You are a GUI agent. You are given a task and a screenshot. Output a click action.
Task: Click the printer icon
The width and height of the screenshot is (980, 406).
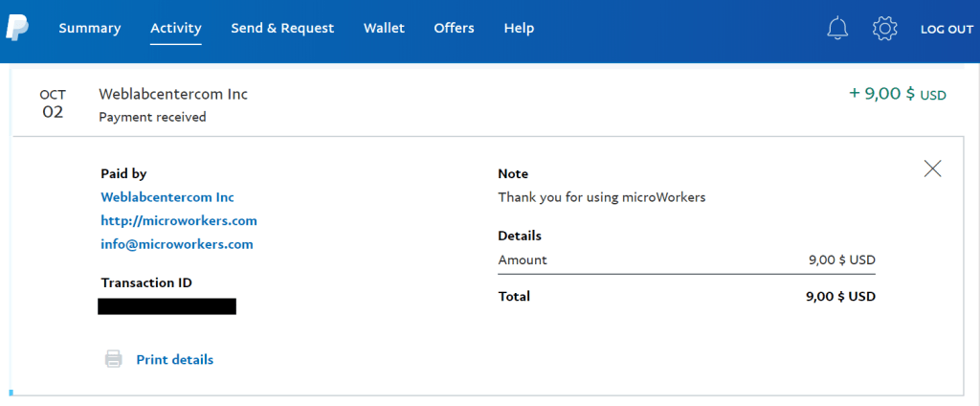[x=114, y=360]
